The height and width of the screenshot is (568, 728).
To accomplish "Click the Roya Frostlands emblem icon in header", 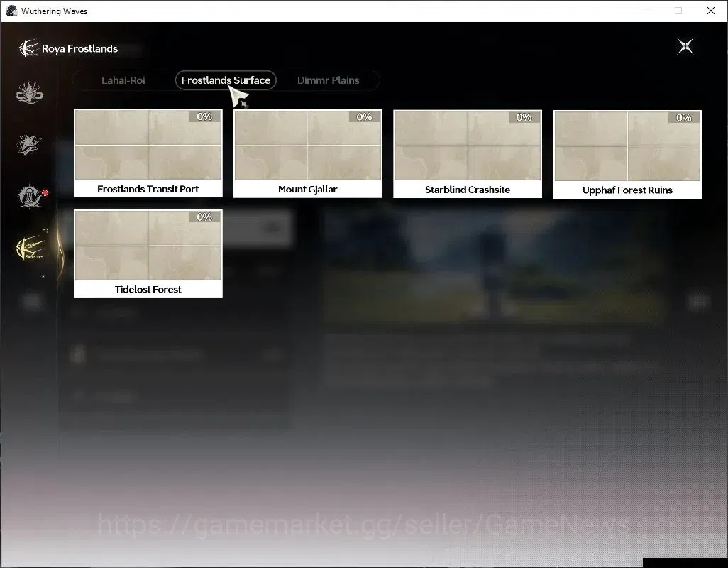I will [29, 48].
